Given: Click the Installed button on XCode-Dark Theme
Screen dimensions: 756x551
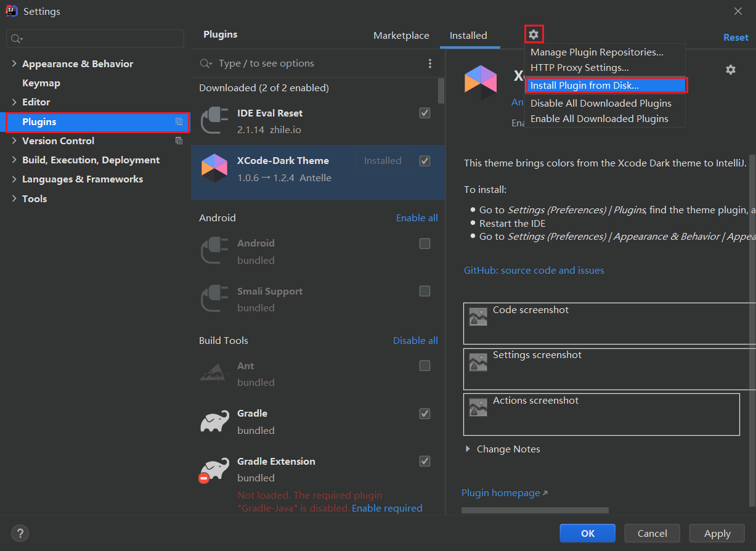Looking at the screenshot, I should 383,161.
